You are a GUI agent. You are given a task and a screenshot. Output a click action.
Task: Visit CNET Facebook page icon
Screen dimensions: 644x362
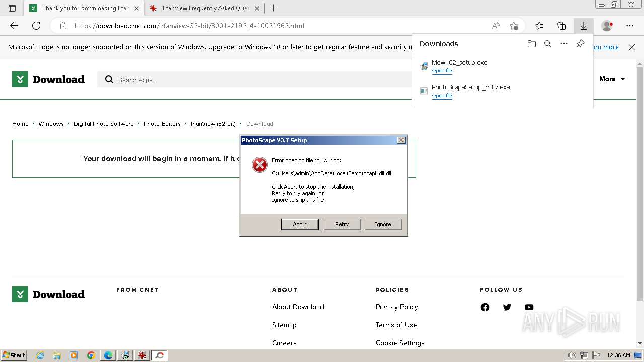point(485,307)
